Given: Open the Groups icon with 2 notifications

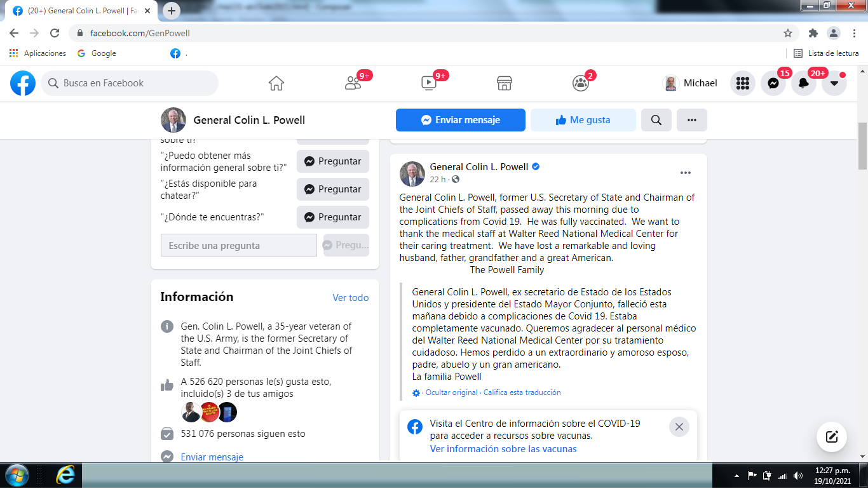Looking at the screenshot, I should pos(580,83).
